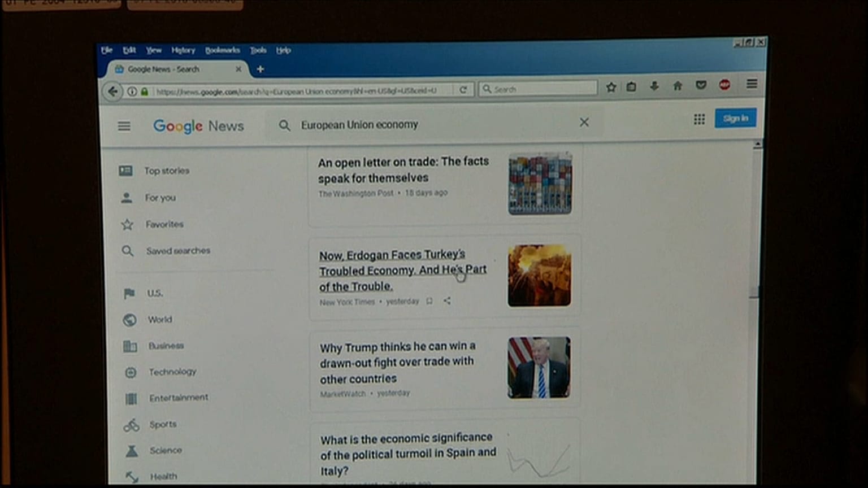The width and height of the screenshot is (868, 488).
Task: Reload the page with the refresh icon
Action: (x=463, y=90)
